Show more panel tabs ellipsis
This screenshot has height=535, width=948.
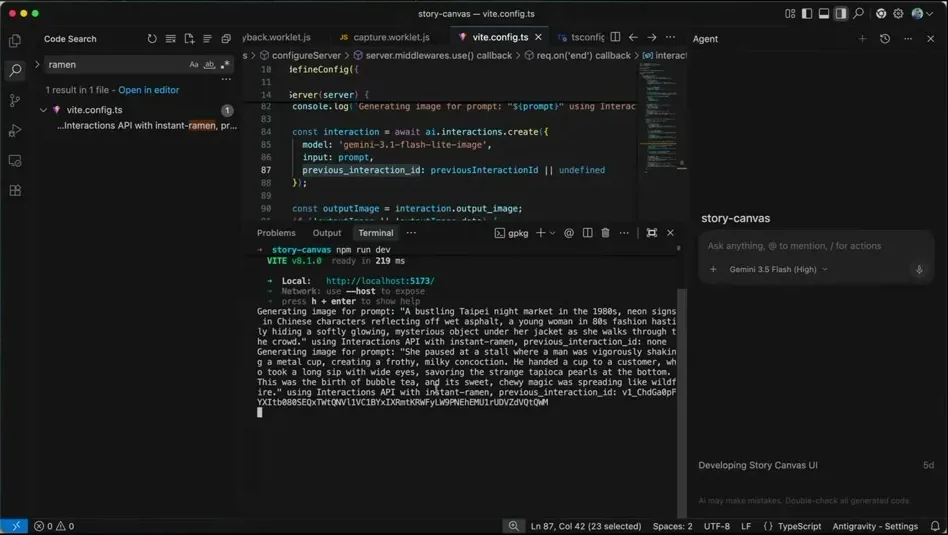point(411,233)
